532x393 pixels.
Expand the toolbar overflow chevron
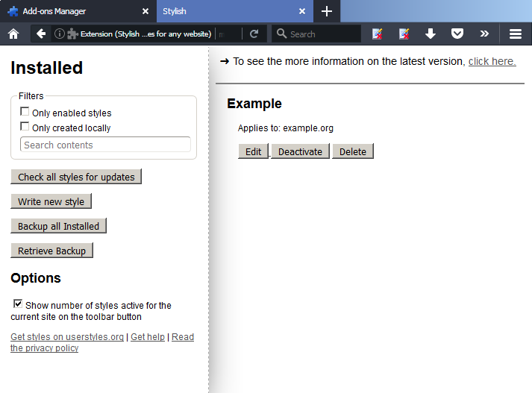(484, 34)
